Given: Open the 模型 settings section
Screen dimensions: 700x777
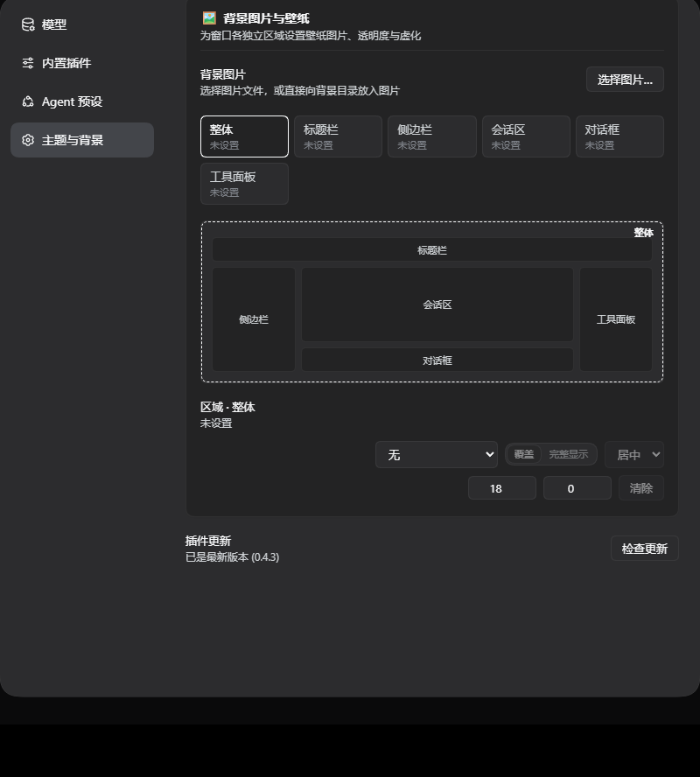Looking at the screenshot, I should click(x=82, y=24).
